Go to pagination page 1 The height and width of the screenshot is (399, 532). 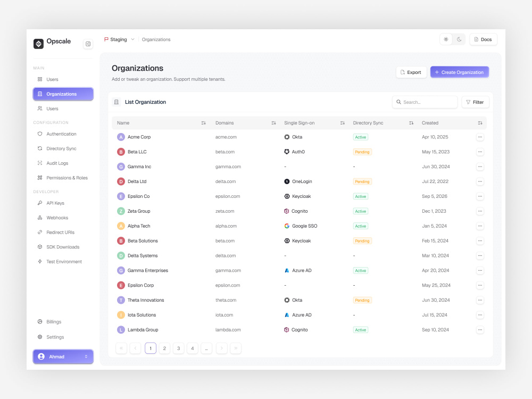[151, 348]
